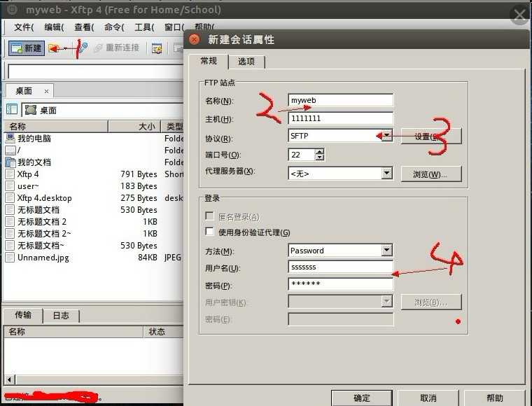Click 浏览(W) button for proxy server
This screenshot has width=532, height=406.
coord(431,174)
